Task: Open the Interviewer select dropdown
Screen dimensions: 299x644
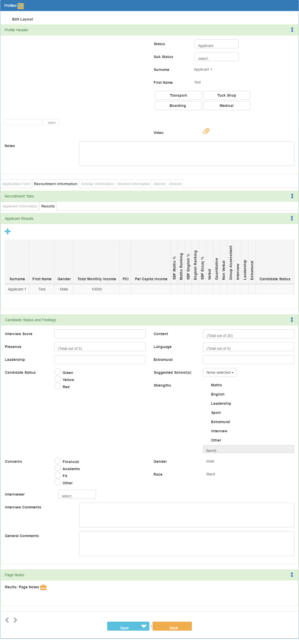Action: coord(77,494)
